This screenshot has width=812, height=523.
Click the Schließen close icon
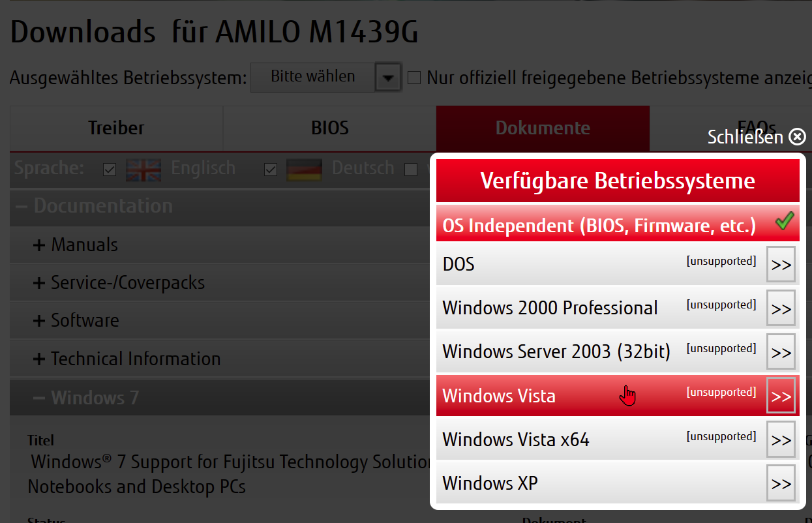click(x=797, y=137)
